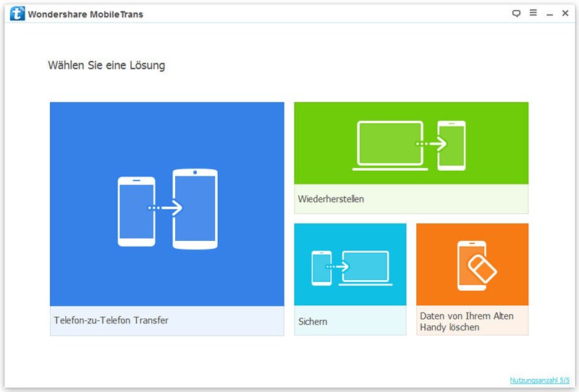Click the Wondershare MobileTrans title text

85,14
